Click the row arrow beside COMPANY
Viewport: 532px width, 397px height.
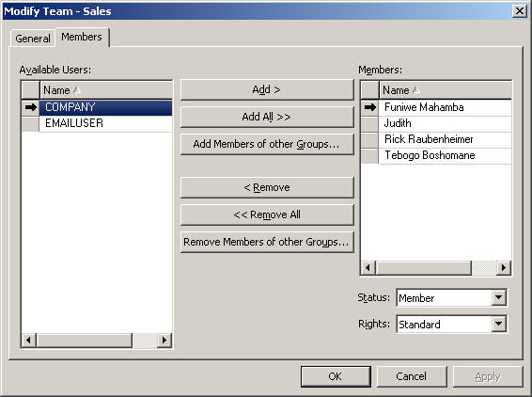click(31, 107)
